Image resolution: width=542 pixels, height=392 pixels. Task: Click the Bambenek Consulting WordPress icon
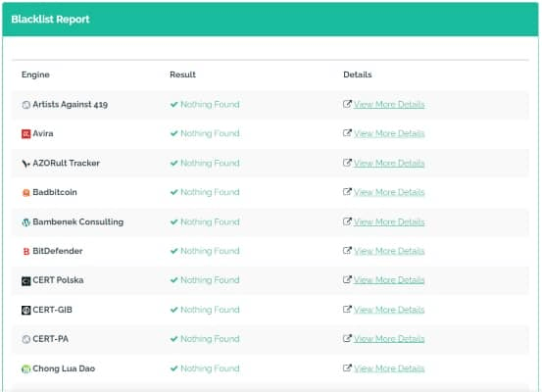pyautogui.click(x=25, y=222)
